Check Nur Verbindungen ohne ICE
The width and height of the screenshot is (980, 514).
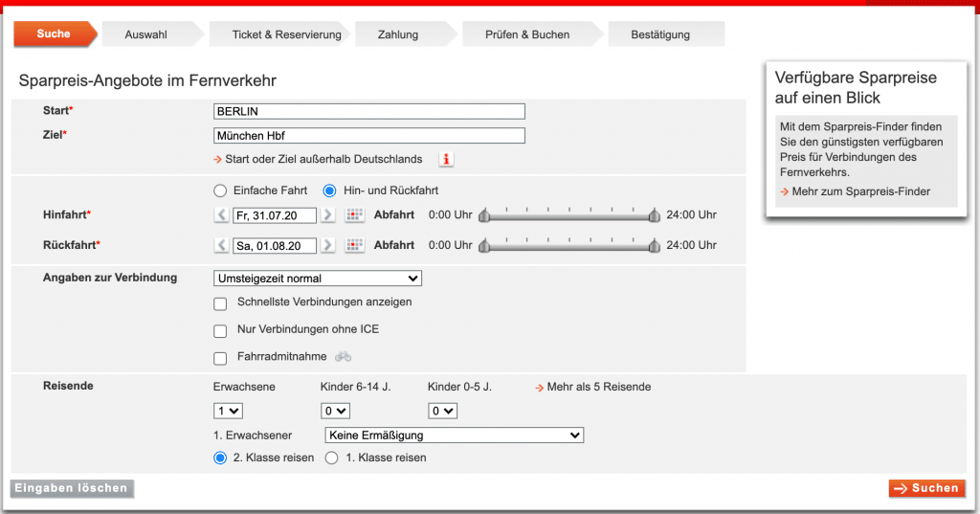pyautogui.click(x=220, y=331)
